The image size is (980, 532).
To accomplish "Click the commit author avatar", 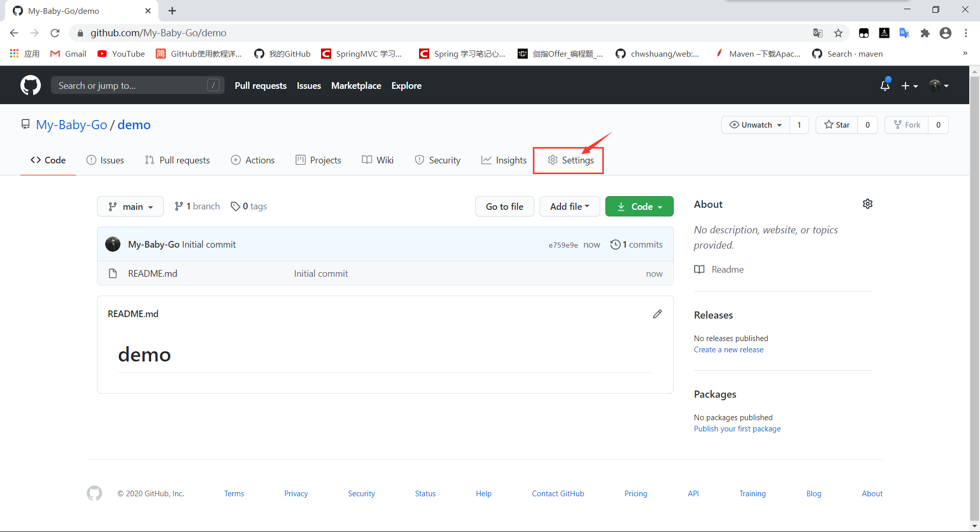I will click(x=113, y=244).
